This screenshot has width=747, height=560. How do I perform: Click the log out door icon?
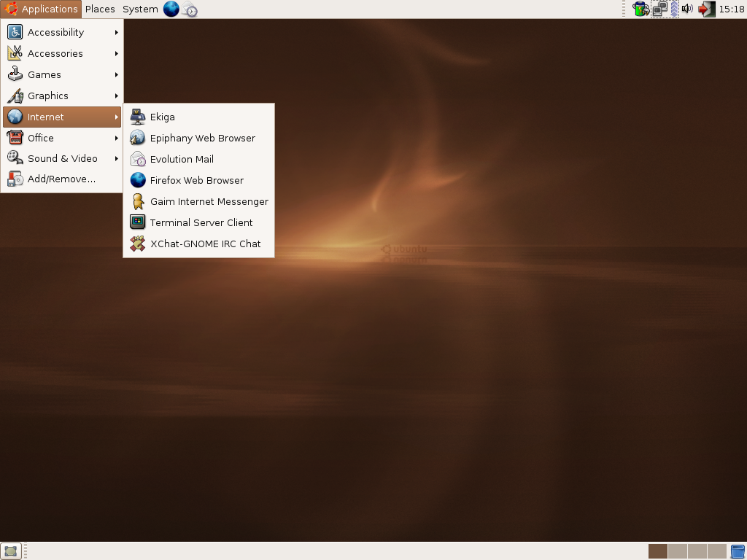tap(706, 9)
